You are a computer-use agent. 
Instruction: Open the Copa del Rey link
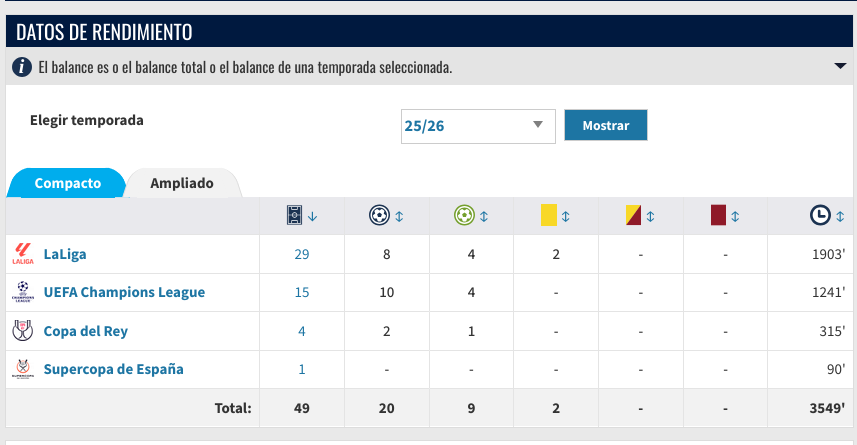[86, 331]
